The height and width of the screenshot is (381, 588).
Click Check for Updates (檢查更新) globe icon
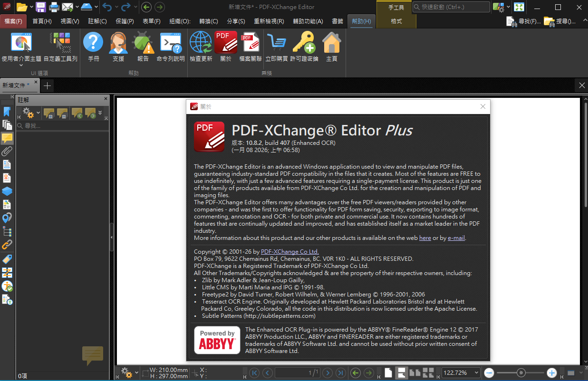(x=201, y=47)
